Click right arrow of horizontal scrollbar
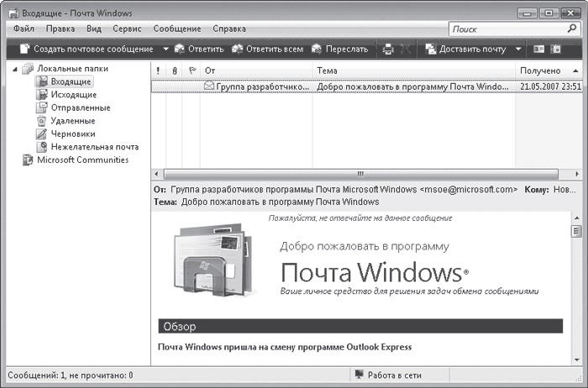This screenshot has width=588, height=388. tap(577, 174)
